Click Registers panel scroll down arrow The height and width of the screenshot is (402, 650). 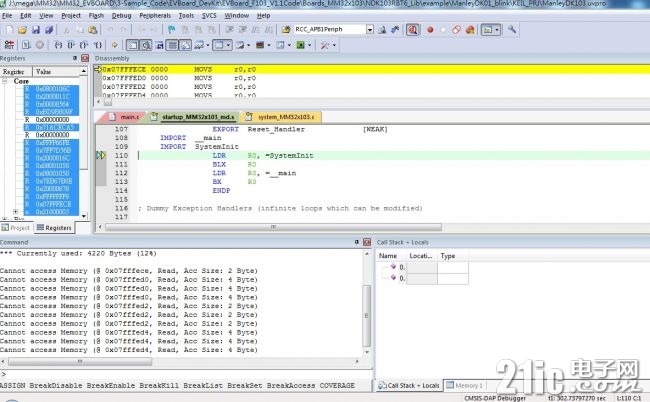coord(84,216)
